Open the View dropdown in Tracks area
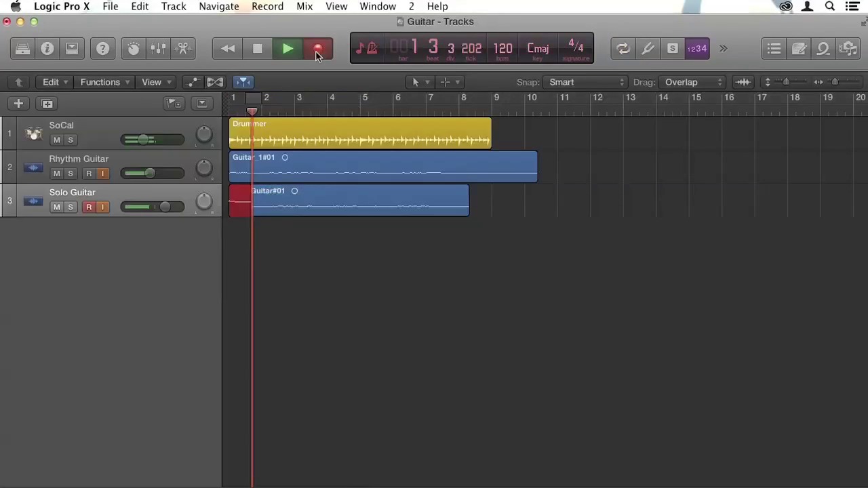 click(156, 82)
